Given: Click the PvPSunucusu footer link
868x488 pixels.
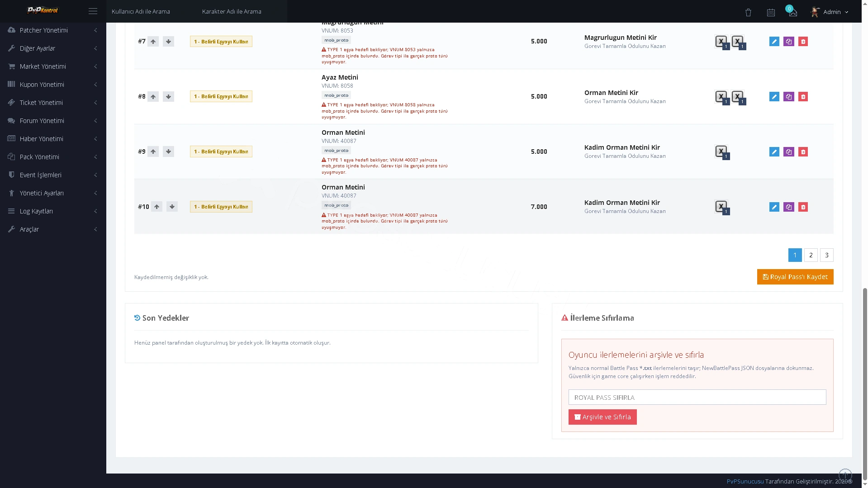Looking at the screenshot, I should (x=745, y=481).
